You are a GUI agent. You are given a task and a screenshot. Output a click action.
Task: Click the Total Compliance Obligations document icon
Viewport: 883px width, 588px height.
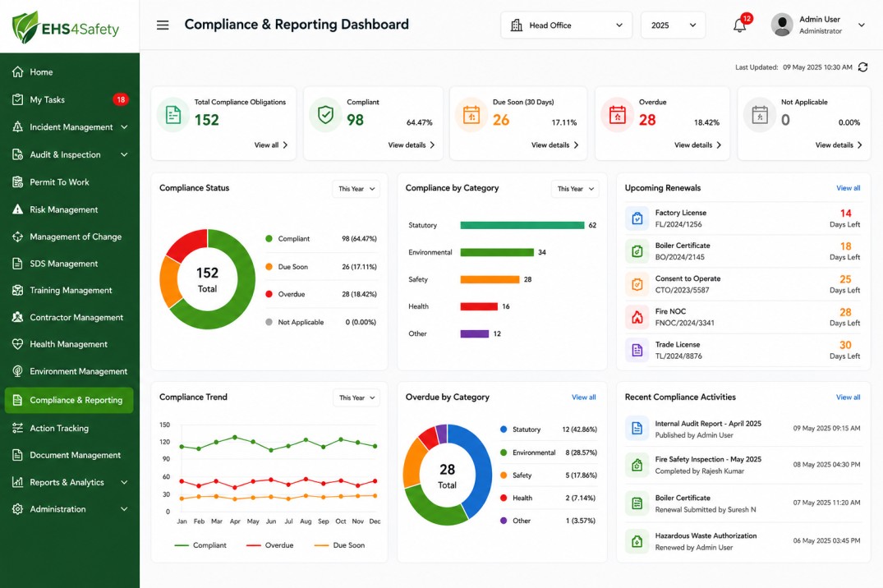pos(172,115)
